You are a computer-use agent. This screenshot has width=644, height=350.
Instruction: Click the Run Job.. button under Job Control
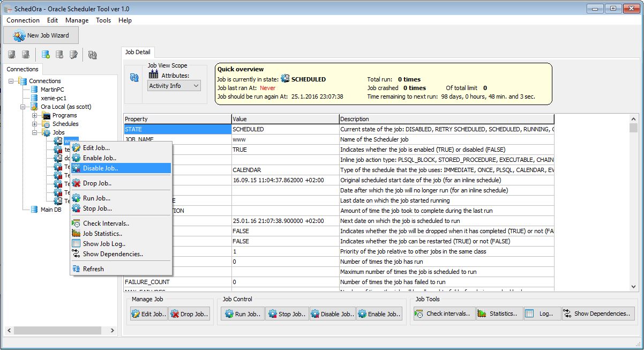pyautogui.click(x=243, y=314)
